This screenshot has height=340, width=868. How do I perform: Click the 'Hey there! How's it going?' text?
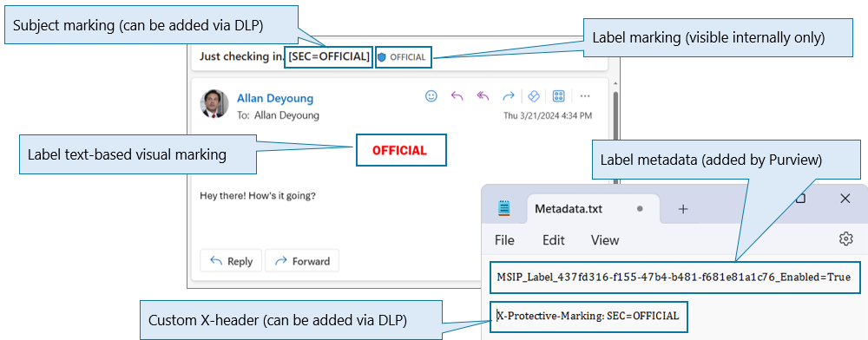[258, 196]
